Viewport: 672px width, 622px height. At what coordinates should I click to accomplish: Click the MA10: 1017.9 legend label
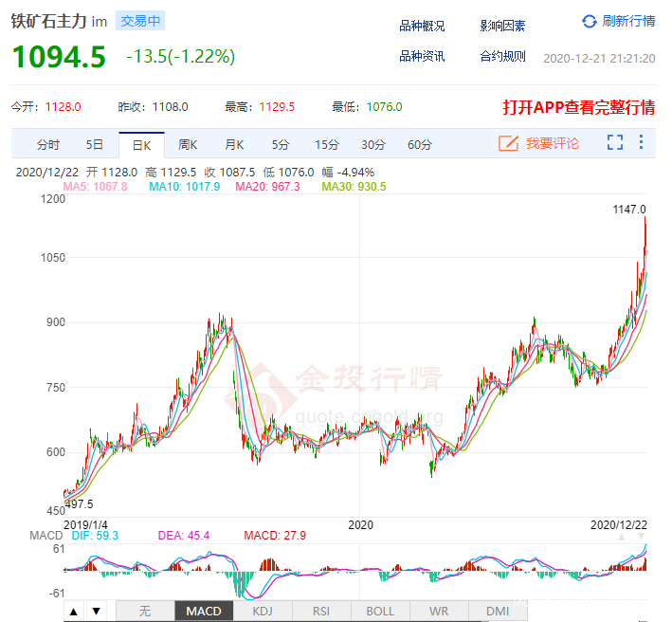click(184, 187)
